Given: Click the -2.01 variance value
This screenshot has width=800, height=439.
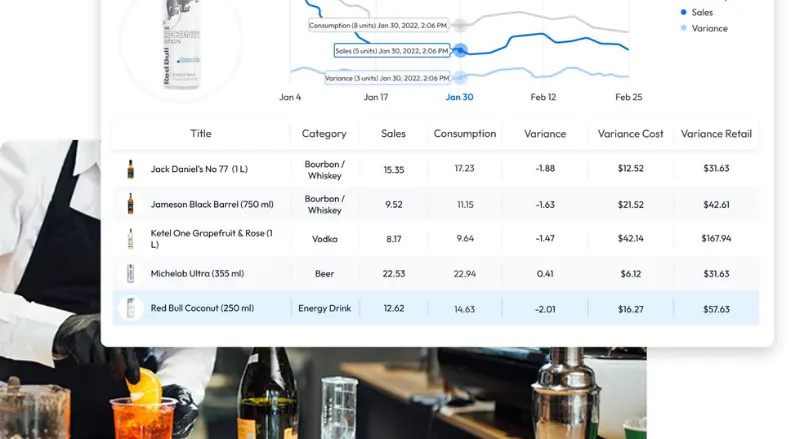Looking at the screenshot, I should pyautogui.click(x=545, y=309).
